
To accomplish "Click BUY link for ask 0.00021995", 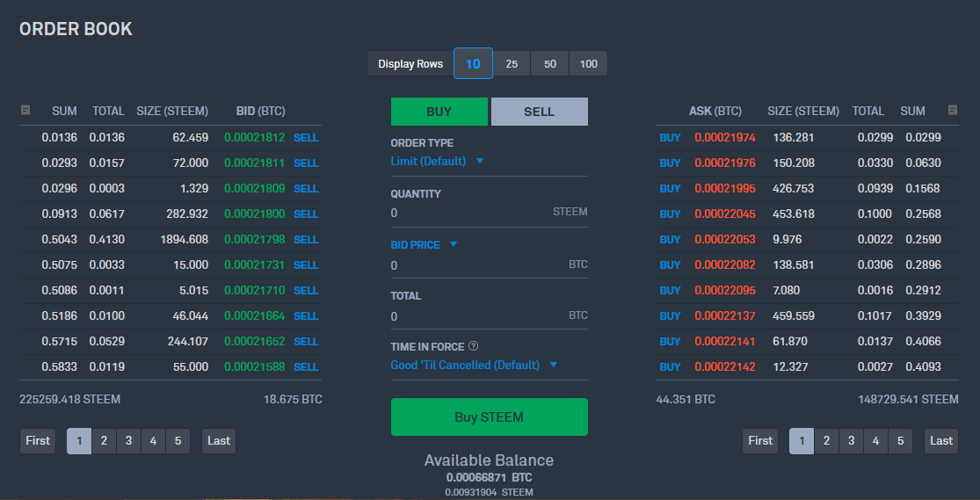I will pyautogui.click(x=670, y=189).
